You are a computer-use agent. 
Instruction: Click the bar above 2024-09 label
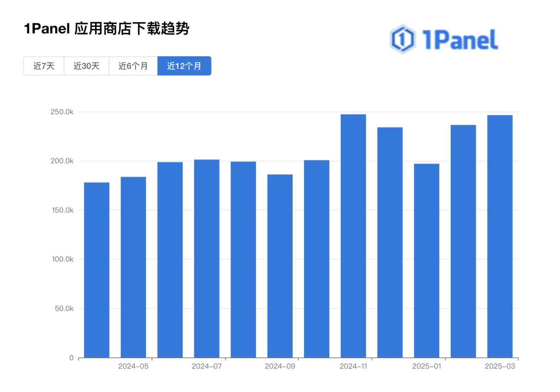point(280,266)
